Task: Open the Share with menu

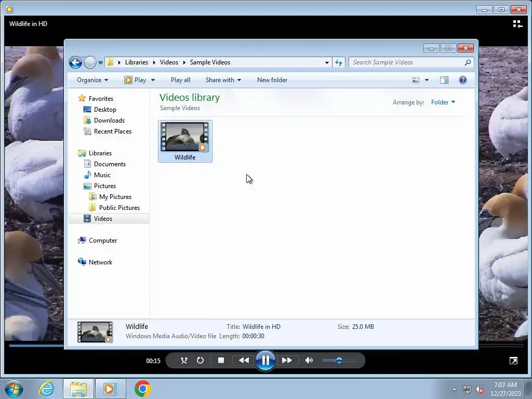Action: [223, 80]
